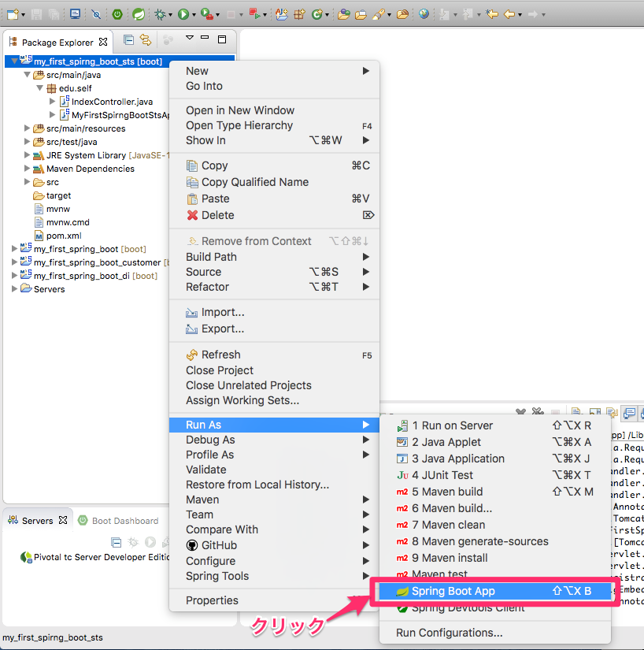Screen dimensions: 644x650
Task: Click the Open Type toolbar icon
Action: pyautogui.click(x=344, y=14)
